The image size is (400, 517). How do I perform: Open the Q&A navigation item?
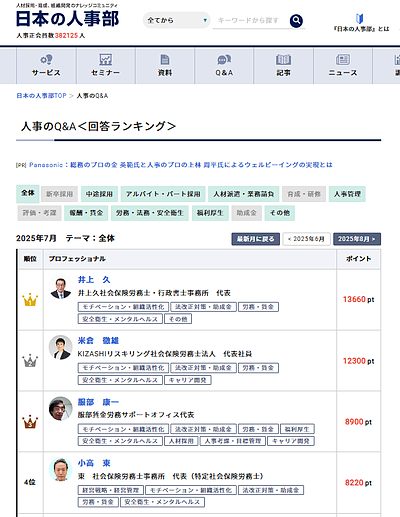click(x=224, y=66)
